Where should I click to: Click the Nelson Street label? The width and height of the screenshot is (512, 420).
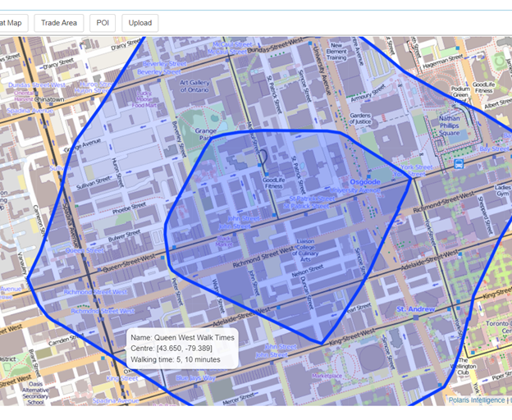pos(307,271)
